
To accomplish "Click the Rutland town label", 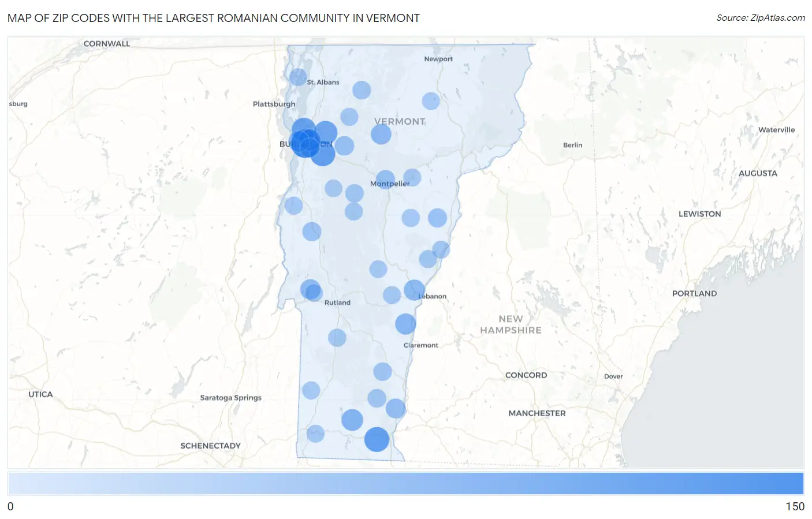I will (337, 303).
